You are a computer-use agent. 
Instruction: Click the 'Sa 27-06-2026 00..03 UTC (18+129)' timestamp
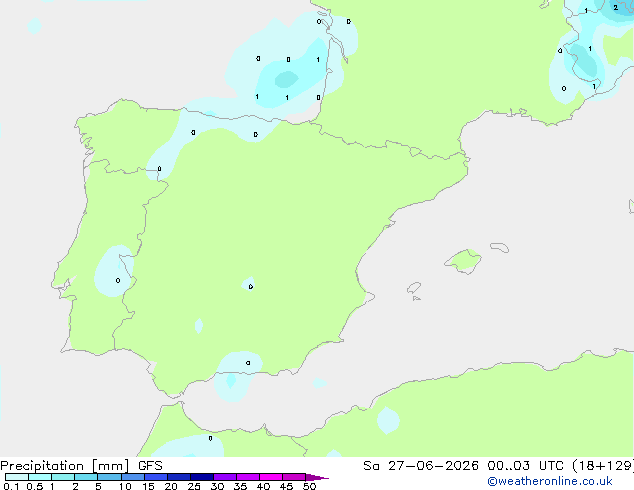click(x=498, y=466)
